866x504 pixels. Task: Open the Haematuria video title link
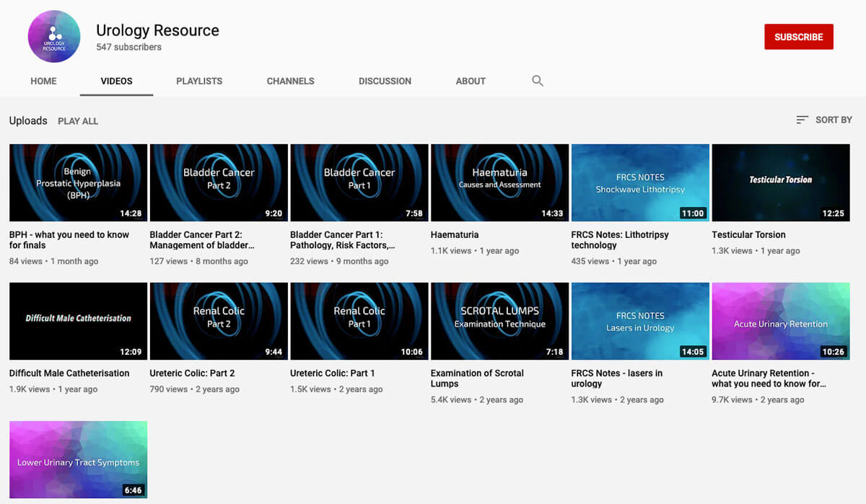pos(455,234)
